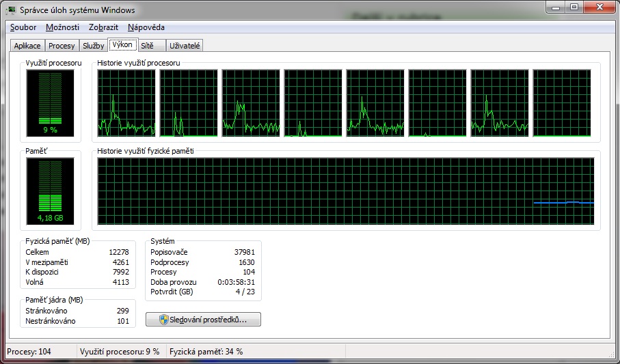620x364 pixels.
Task: Click the Celkem value 12278
Action: tap(119, 252)
